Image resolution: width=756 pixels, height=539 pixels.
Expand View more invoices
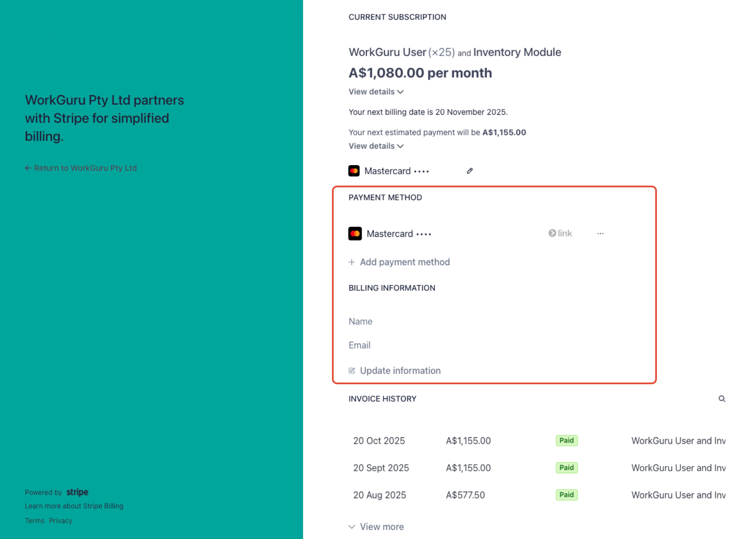376,527
